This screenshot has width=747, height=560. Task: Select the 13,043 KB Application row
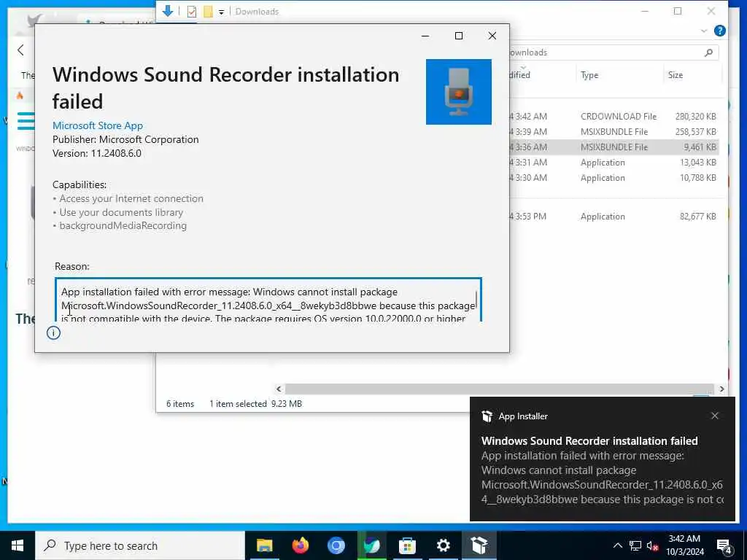pyautogui.click(x=614, y=163)
